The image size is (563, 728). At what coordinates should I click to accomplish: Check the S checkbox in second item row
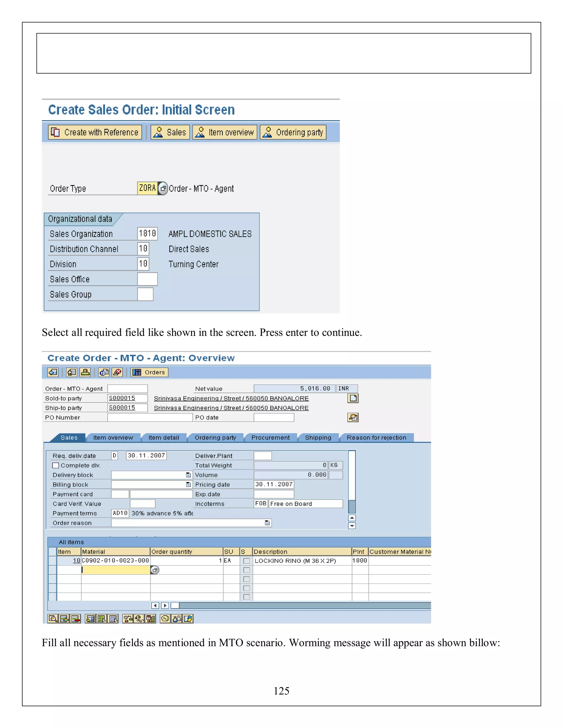[x=247, y=570]
